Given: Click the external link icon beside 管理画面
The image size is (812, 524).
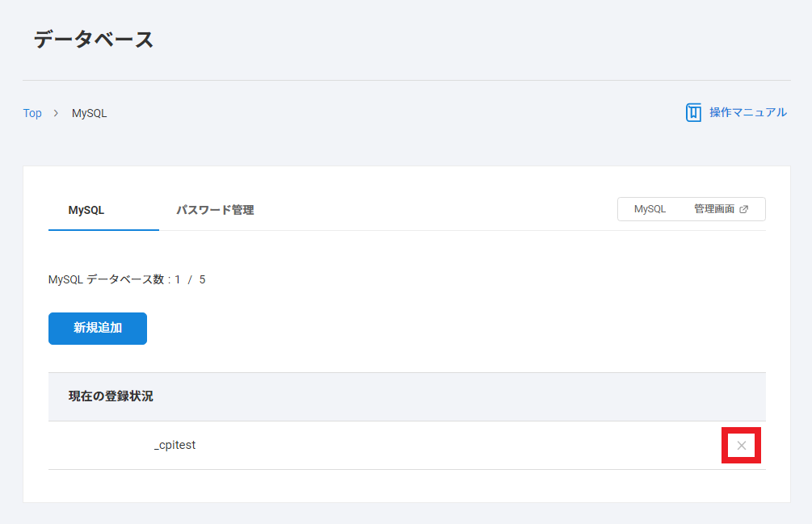Looking at the screenshot, I should [x=744, y=209].
